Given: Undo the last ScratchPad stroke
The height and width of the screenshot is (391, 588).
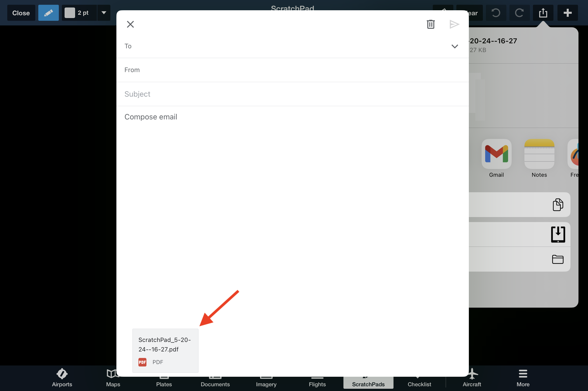Looking at the screenshot, I should tap(496, 13).
